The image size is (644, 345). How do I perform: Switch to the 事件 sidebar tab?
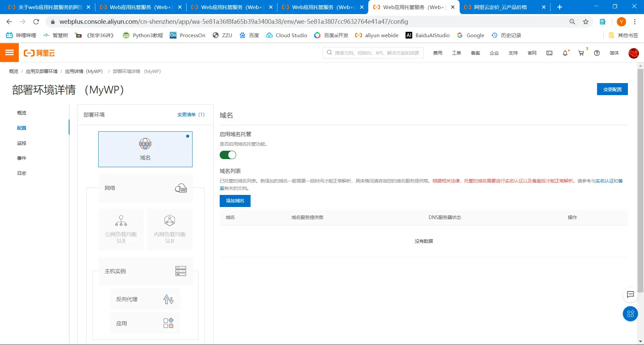pos(22,158)
